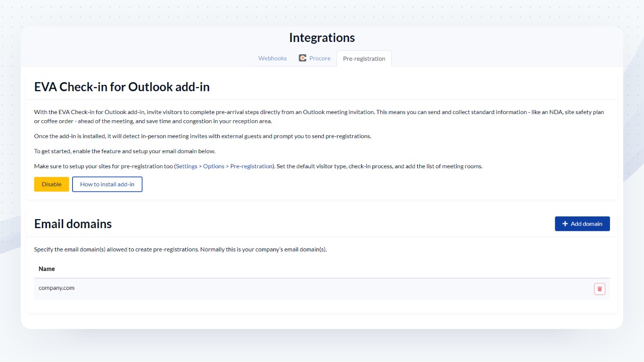The height and width of the screenshot is (362, 644).
Task: Switch to the Webhooks tab
Action: click(272, 58)
